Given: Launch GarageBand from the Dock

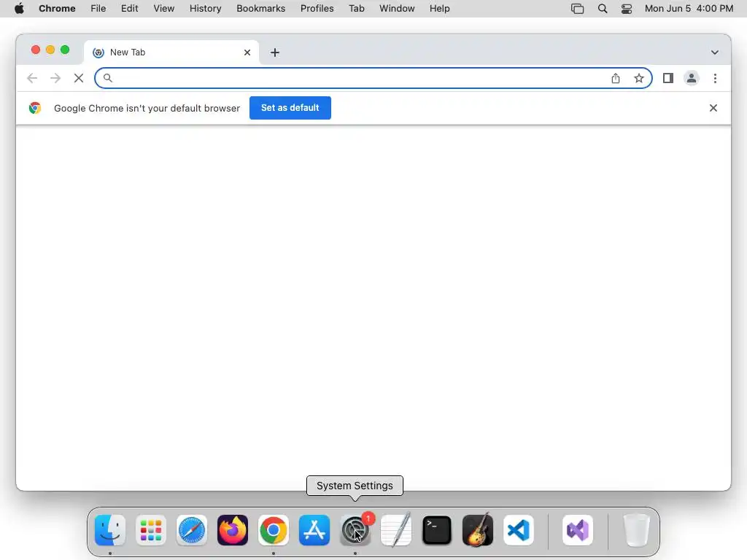Looking at the screenshot, I should coord(478,530).
